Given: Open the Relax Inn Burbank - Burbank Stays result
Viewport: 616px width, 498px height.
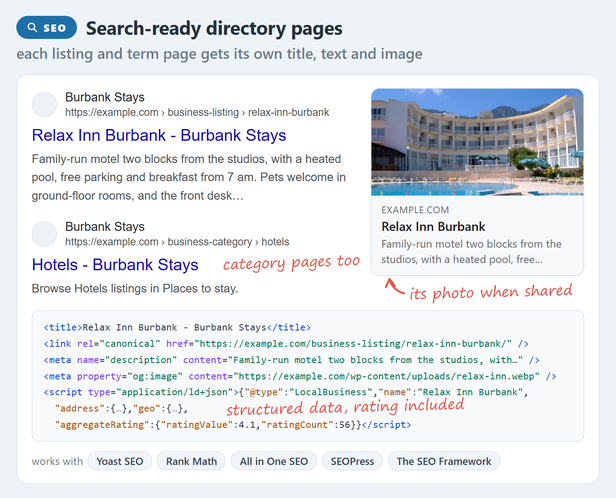Looking at the screenshot, I should (159, 135).
